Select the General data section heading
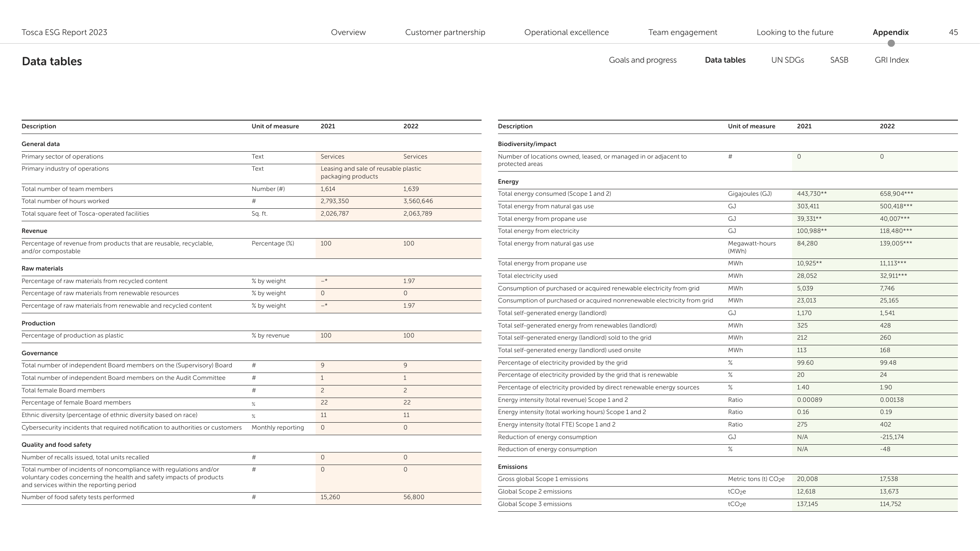This screenshot has width=980, height=551. pyautogui.click(x=41, y=144)
